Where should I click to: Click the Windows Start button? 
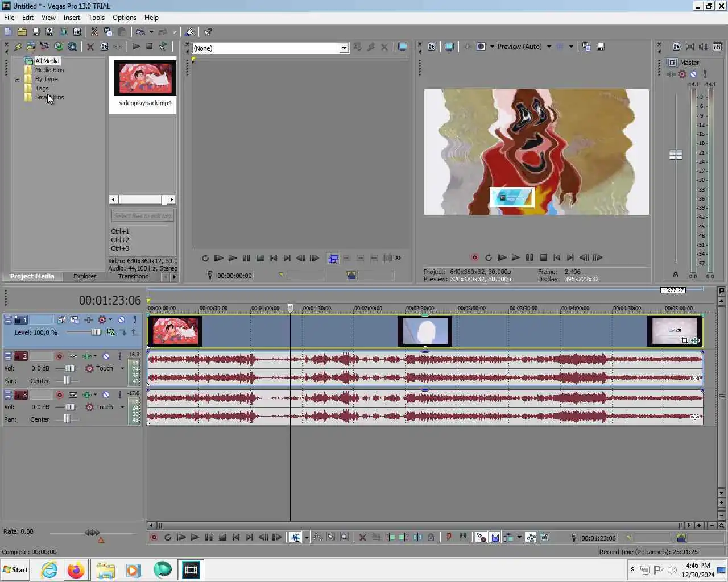[15, 570]
